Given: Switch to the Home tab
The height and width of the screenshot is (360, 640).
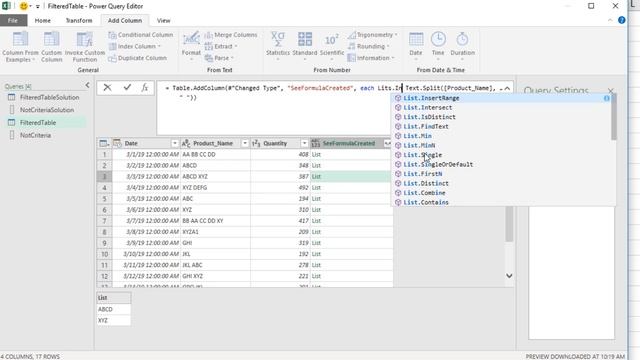Looking at the screenshot, I should click(42, 20).
